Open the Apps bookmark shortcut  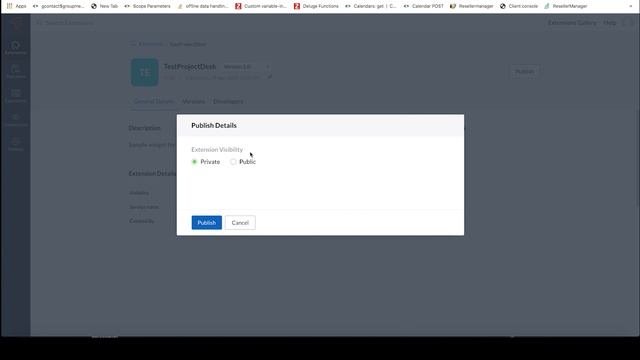pos(16,6)
